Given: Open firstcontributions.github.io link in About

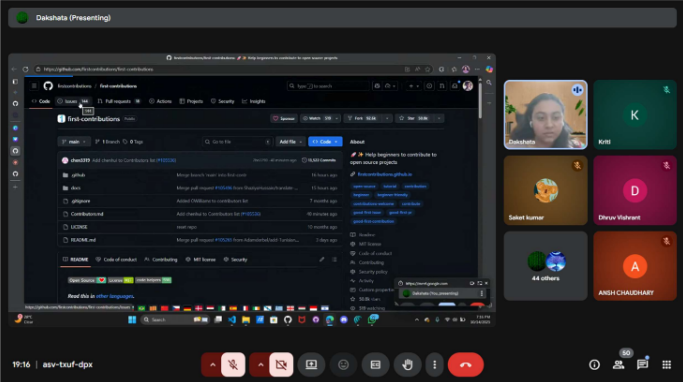Looking at the screenshot, I should pos(385,174).
